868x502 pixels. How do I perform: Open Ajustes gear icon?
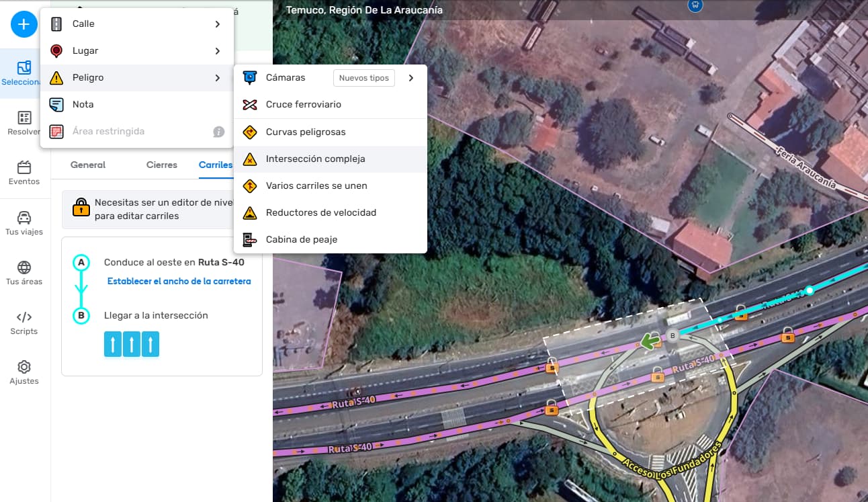point(24,372)
